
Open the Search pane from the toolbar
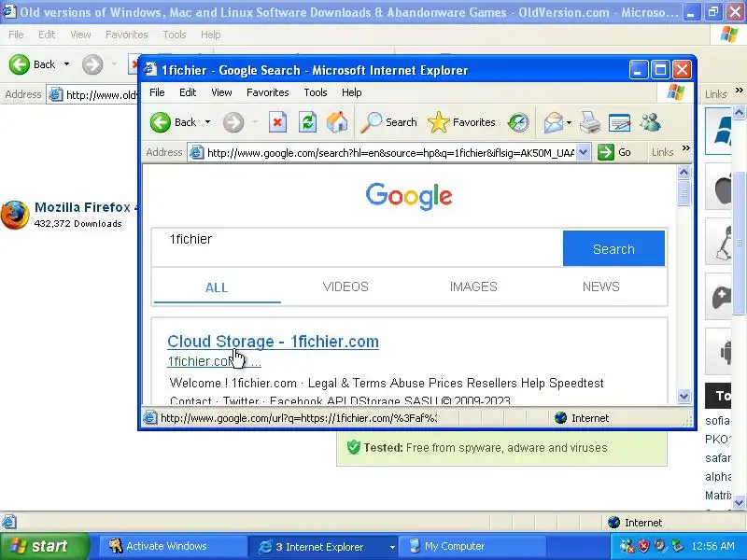pyautogui.click(x=388, y=122)
